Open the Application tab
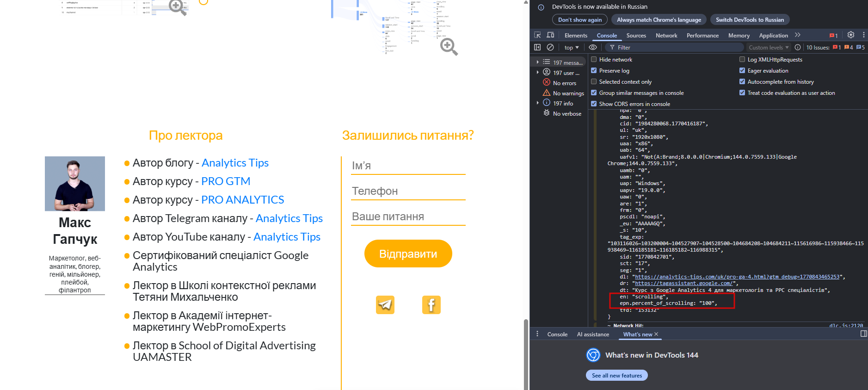This screenshot has width=868, height=390. coord(773,36)
